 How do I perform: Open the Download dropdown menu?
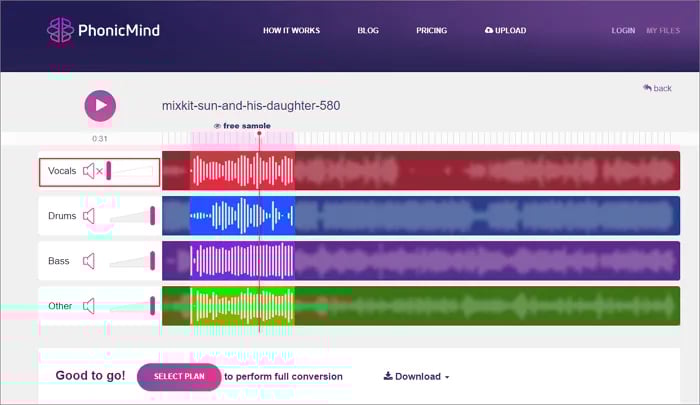point(416,377)
